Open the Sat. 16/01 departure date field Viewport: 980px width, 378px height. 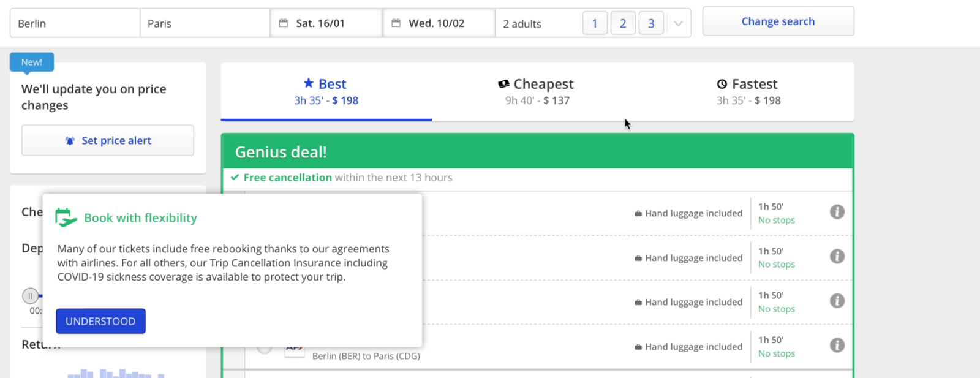tap(326, 23)
